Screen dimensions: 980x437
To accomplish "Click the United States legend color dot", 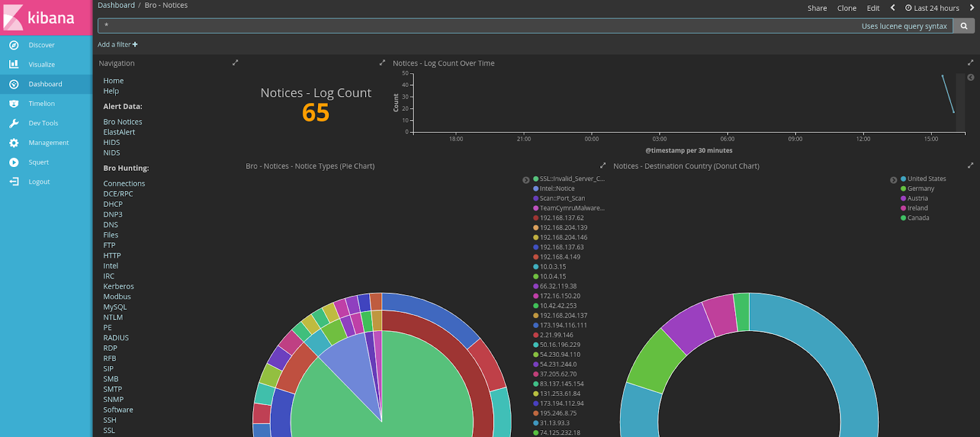I will (903, 179).
